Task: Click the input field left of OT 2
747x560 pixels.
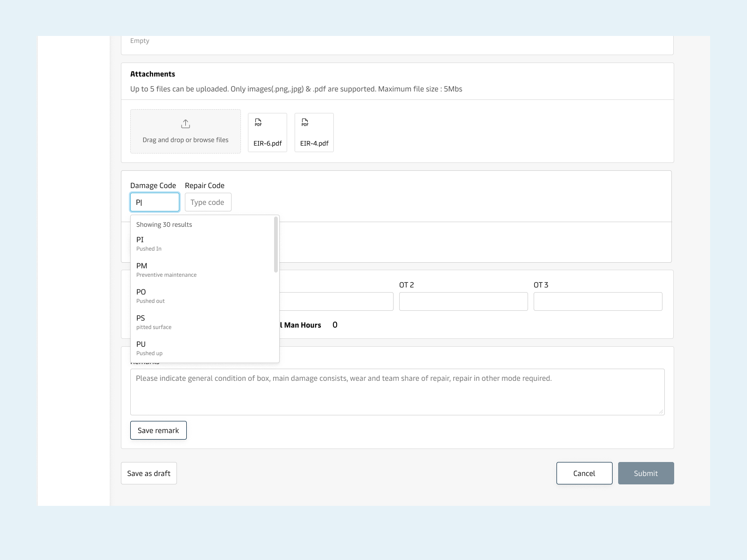Action: pos(336,301)
